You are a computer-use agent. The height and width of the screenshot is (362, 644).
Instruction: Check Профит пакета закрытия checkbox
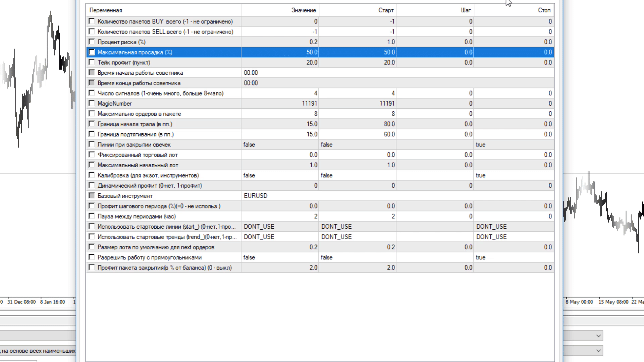[x=92, y=267]
